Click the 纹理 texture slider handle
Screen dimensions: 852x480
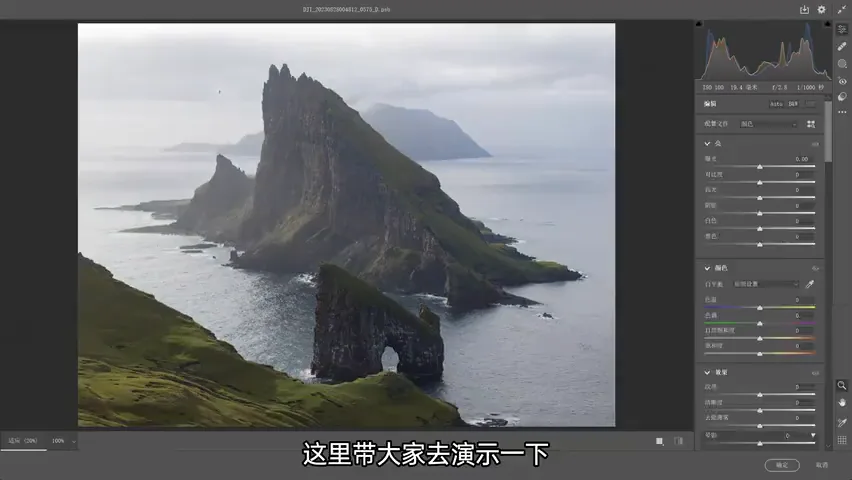click(760, 395)
